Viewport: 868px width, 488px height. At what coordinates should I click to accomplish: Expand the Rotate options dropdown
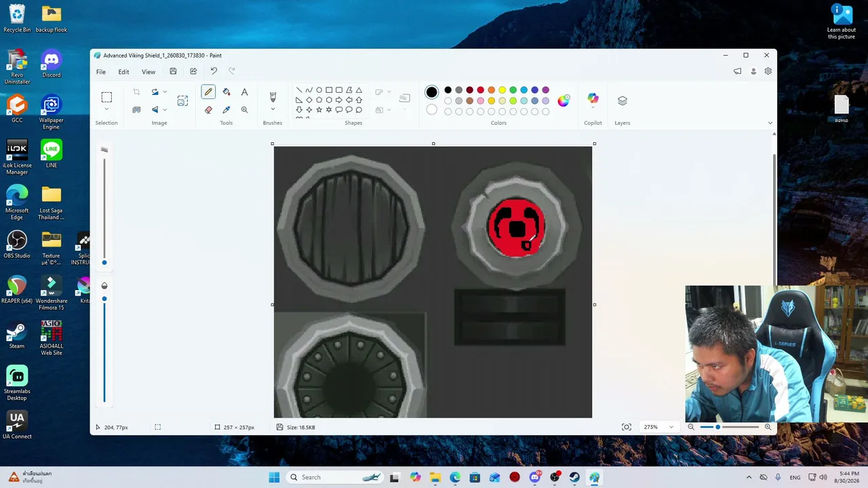pyautogui.click(x=165, y=92)
